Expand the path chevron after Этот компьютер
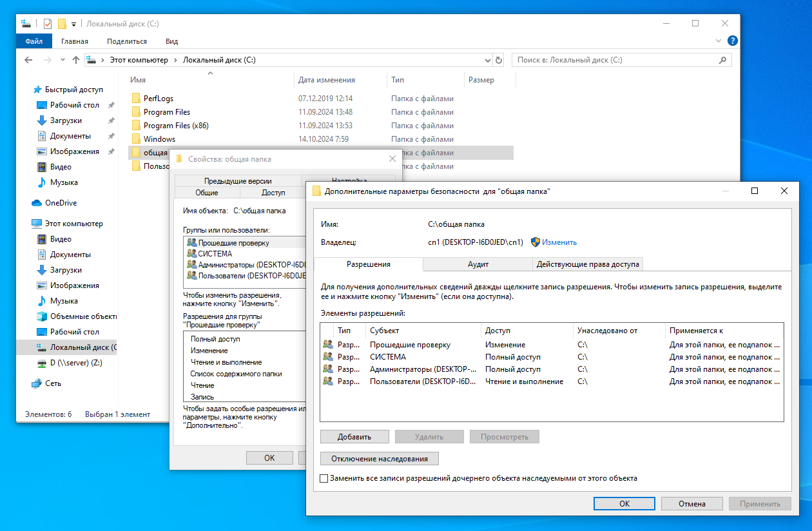Image resolution: width=812 pixels, height=531 pixels. click(x=175, y=60)
